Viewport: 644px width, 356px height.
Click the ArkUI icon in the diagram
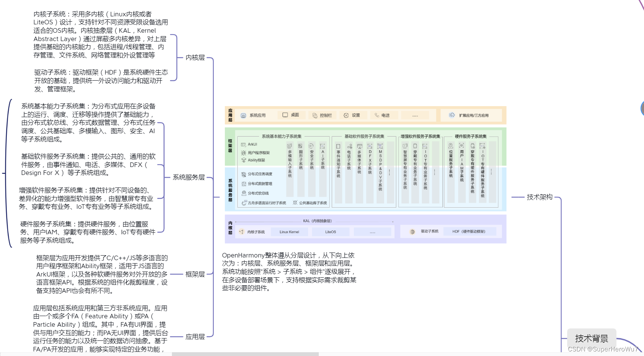click(x=243, y=145)
